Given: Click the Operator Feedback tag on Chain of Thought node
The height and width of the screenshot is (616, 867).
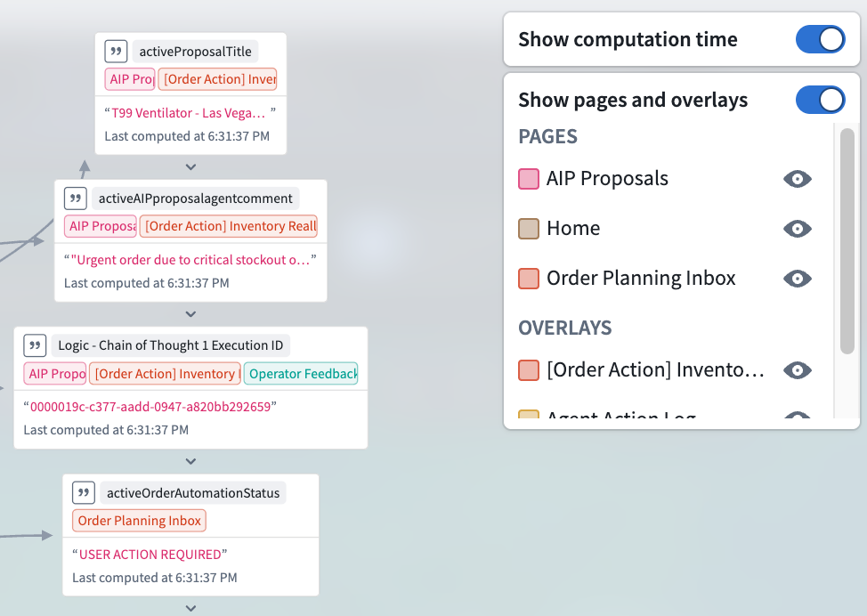Looking at the screenshot, I should [x=301, y=374].
